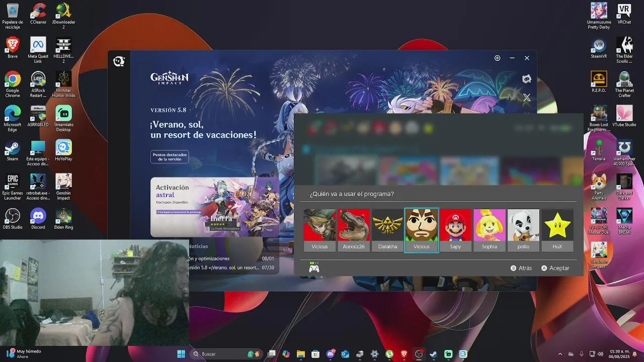This screenshot has width=644, height=362.
Task: Open Puntos destacados de la versión
Action: click(x=170, y=157)
